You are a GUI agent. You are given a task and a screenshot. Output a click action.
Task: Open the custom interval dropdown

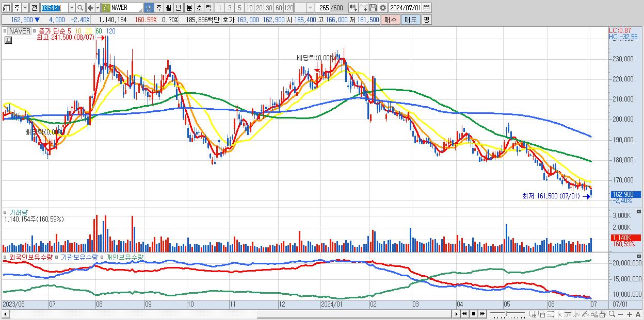click(x=310, y=8)
